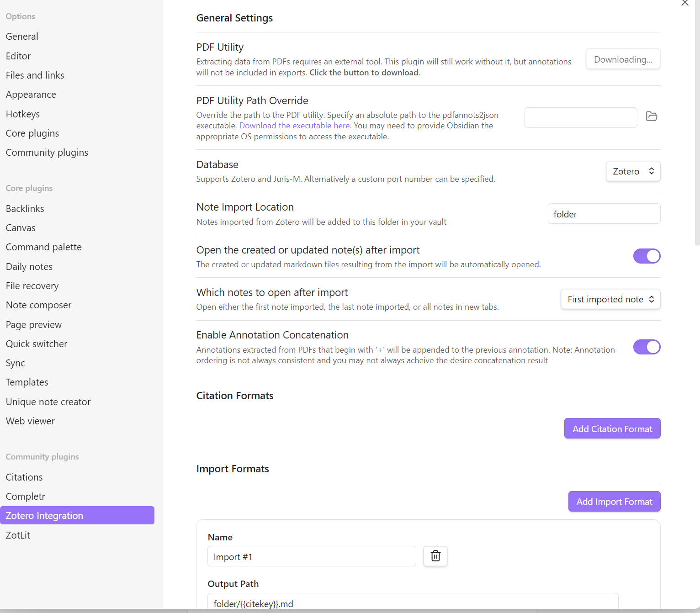Image resolution: width=700 pixels, height=613 pixels.
Task: Open the Download the executable here link
Action: pyautogui.click(x=295, y=126)
